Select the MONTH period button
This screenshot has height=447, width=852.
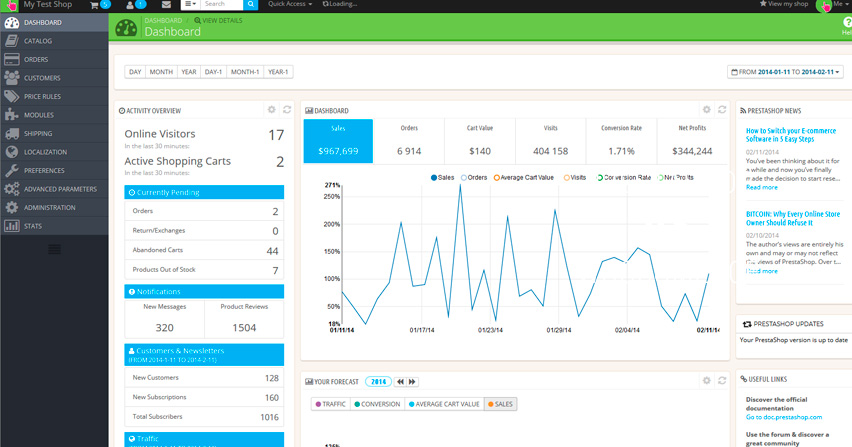click(161, 72)
